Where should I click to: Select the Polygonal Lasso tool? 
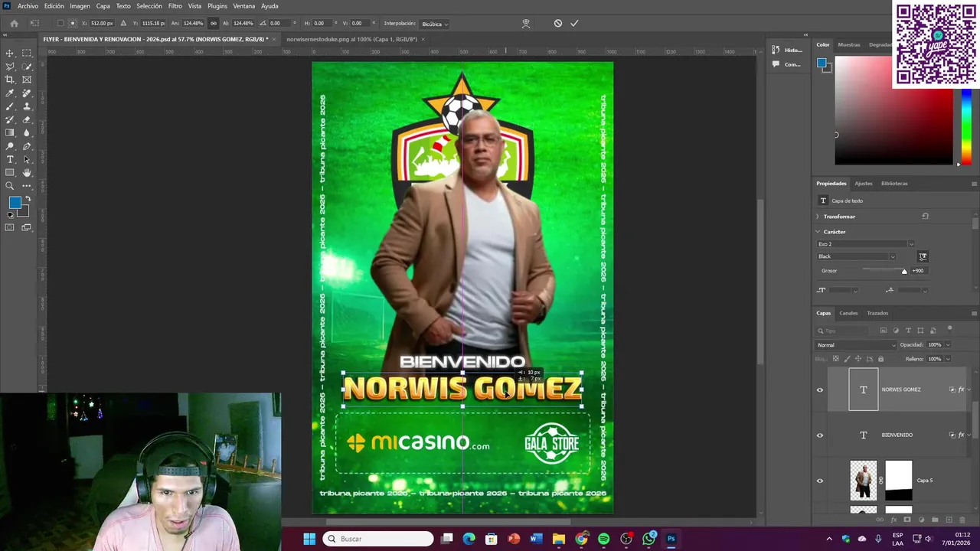point(10,67)
